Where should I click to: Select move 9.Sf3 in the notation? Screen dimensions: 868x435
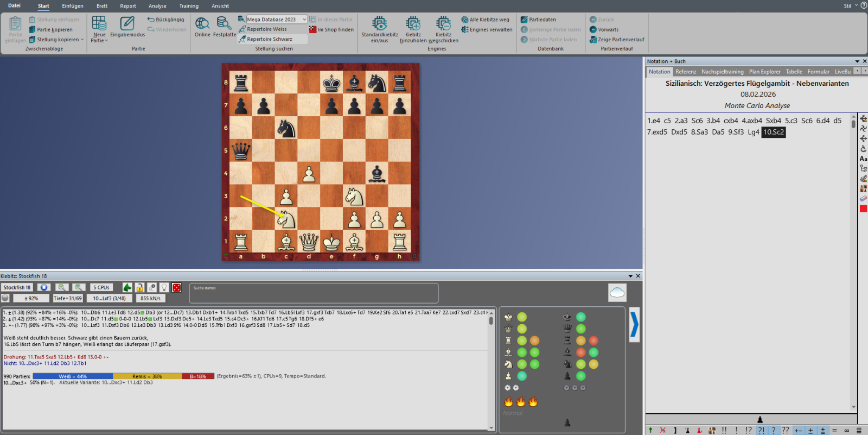click(x=736, y=132)
